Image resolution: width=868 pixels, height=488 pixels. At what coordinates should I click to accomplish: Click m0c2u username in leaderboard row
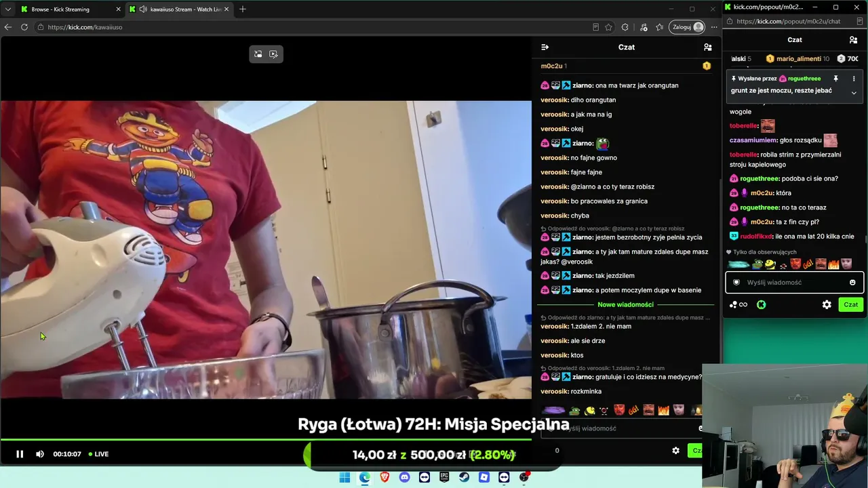point(551,66)
